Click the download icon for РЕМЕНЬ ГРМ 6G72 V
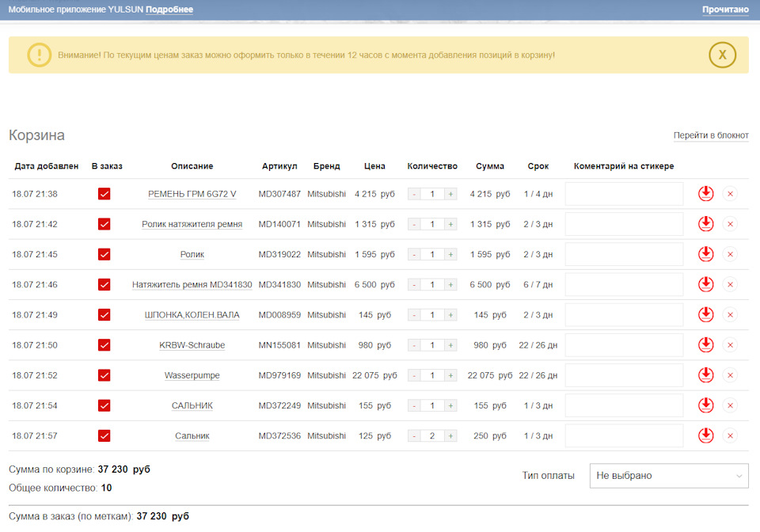The height and width of the screenshot is (532, 760). pyautogui.click(x=705, y=194)
